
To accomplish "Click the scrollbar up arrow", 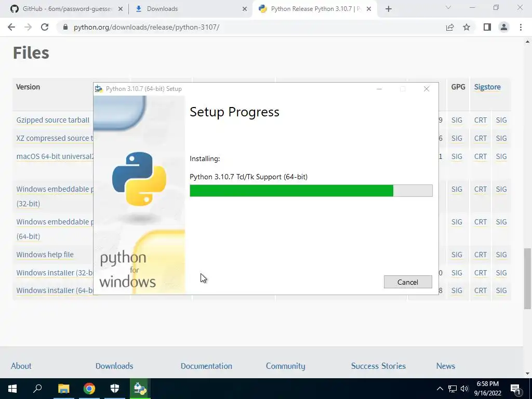I will [x=528, y=42].
